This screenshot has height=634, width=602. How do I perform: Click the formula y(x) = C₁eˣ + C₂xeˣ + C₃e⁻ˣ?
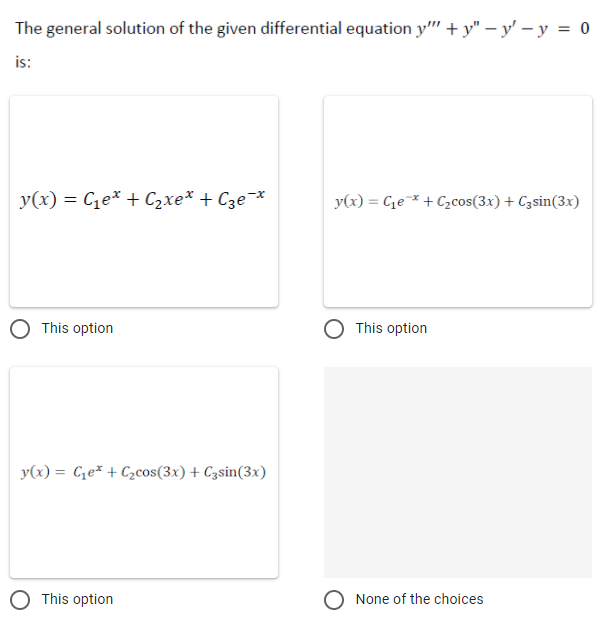[142, 198]
